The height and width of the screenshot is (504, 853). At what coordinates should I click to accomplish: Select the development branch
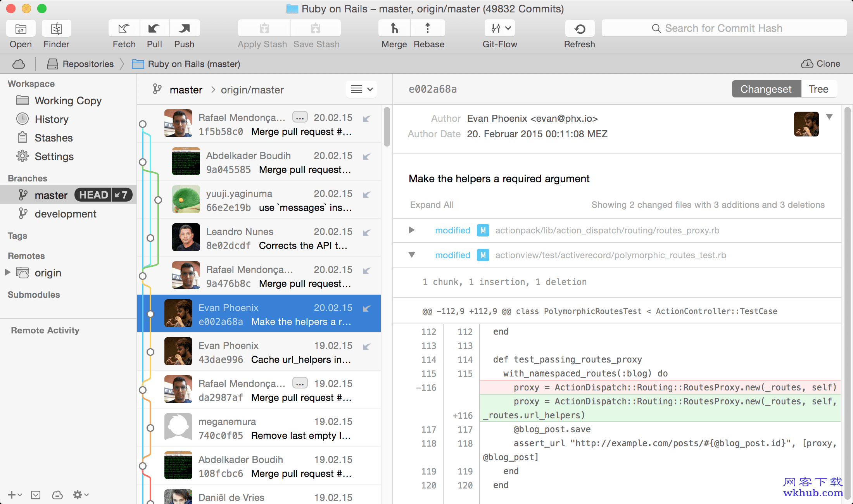(68, 214)
